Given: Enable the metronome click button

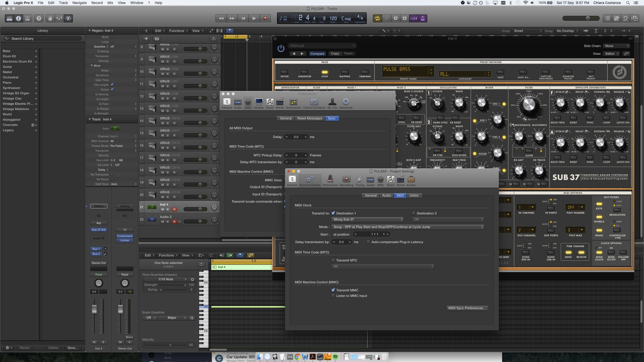Looking at the screenshot, I should coord(423,18).
